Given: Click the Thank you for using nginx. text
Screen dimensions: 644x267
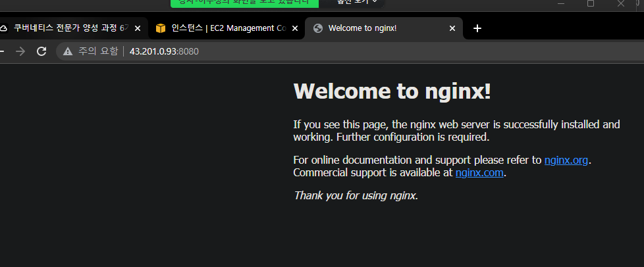Looking at the screenshot, I should pos(356,195).
